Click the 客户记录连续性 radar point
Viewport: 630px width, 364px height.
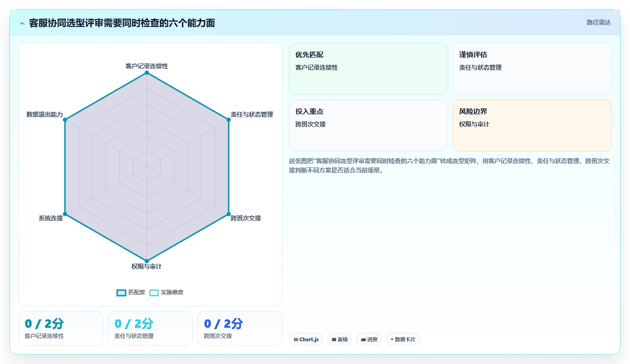coord(147,73)
